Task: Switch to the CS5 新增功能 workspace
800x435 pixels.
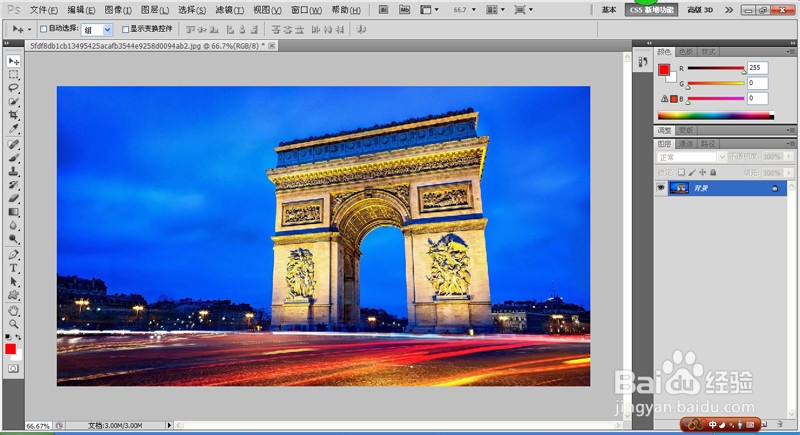Action: point(652,10)
